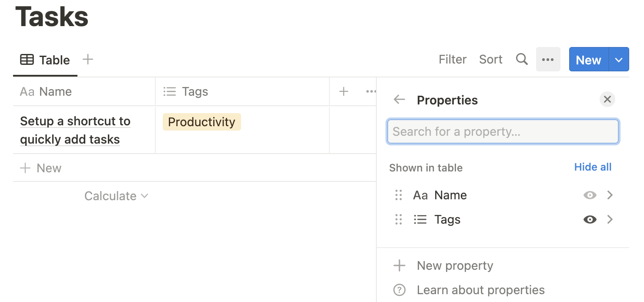644x302 pixels.
Task: Click the blue New button
Action: pyautogui.click(x=589, y=60)
